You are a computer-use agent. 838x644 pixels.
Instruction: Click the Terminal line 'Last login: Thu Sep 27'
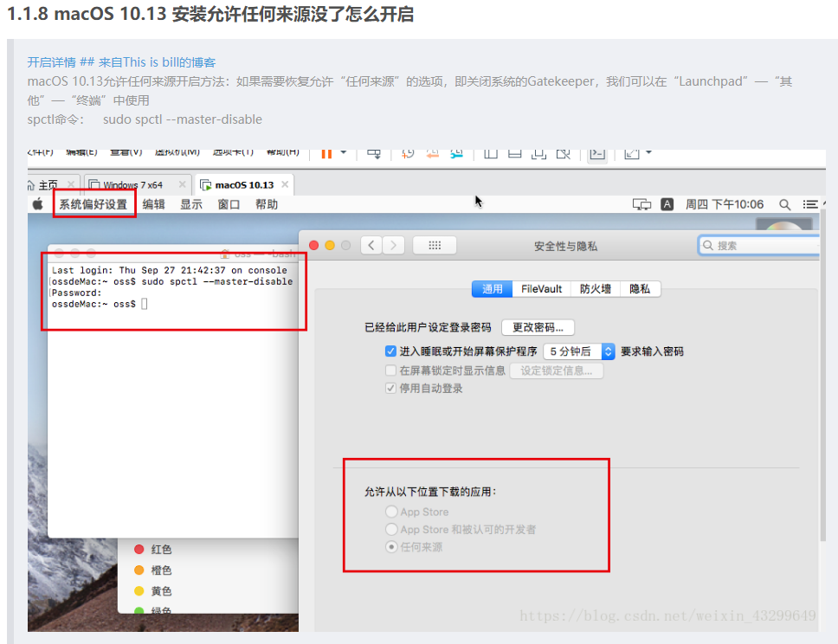pos(170,270)
